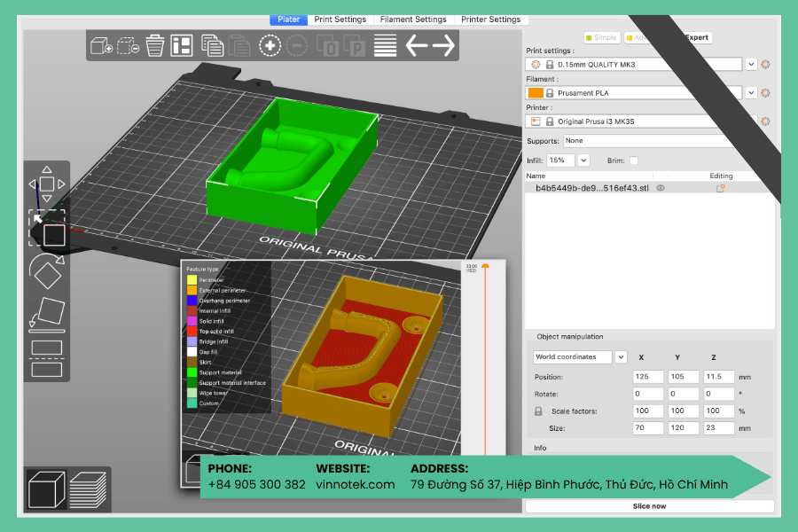
Task: Click the Split to objects icon
Action: (x=328, y=46)
